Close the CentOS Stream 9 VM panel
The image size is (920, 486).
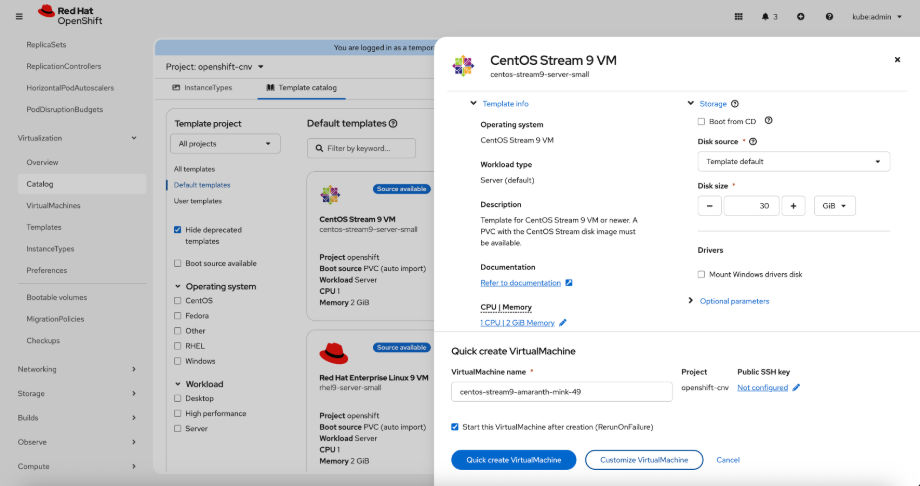coord(897,59)
